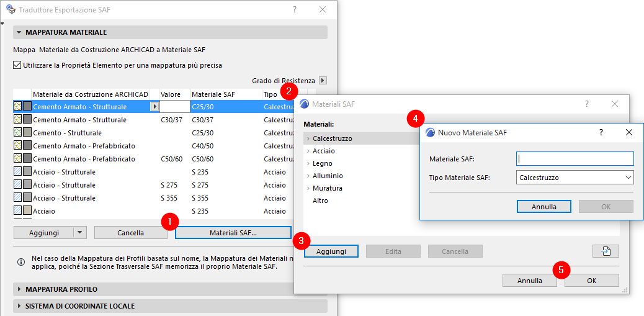This screenshot has width=644, height=316.
Task: Click beige swatch of plain Acciaio row
Action: pyautogui.click(x=27, y=211)
